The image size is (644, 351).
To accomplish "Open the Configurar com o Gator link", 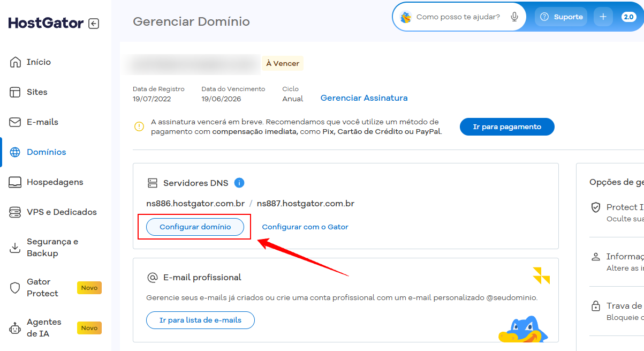I will (x=305, y=227).
